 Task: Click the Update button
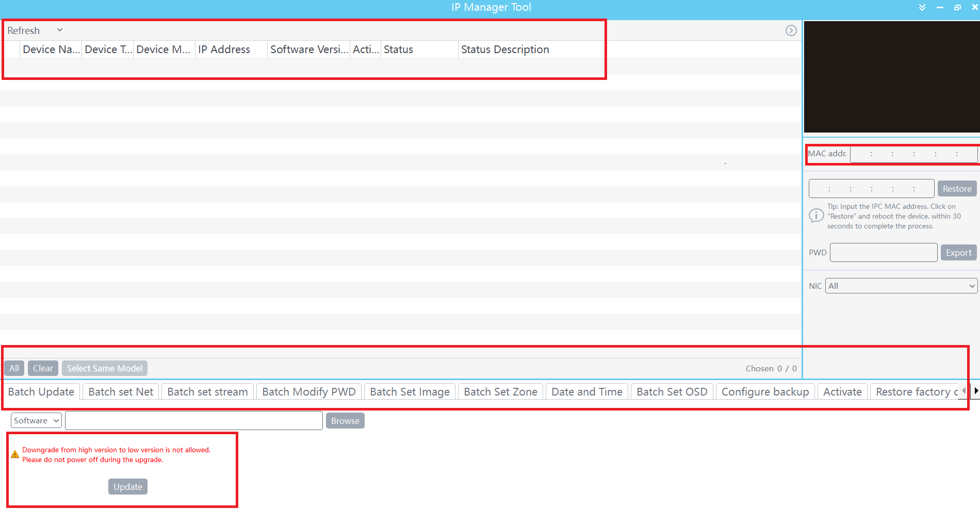pos(127,486)
